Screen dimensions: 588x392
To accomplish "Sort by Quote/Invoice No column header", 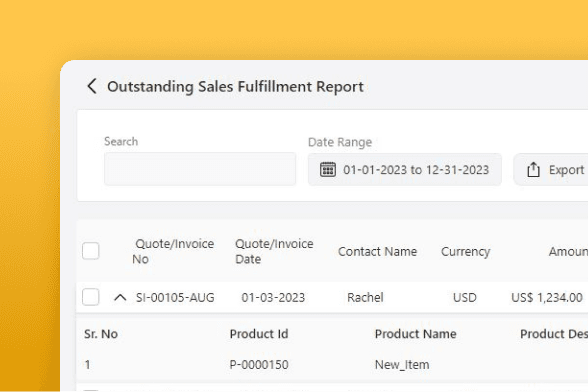I will click(173, 251).
